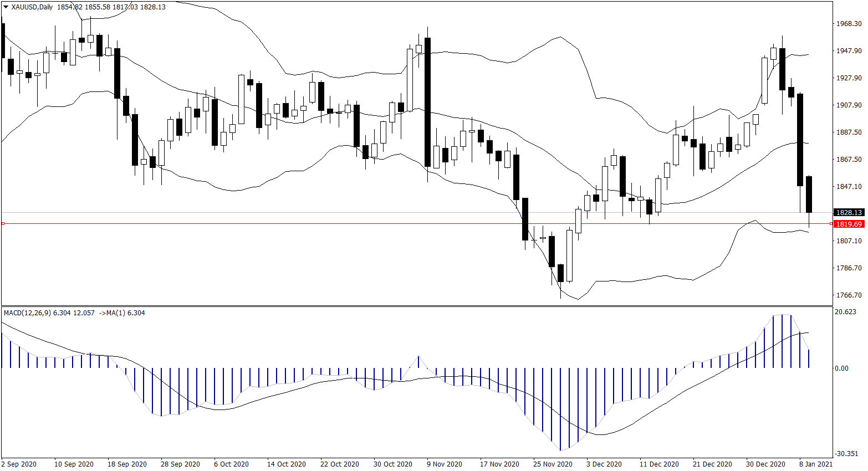Click the 1907.90 price scale label
The width and height of the screenshot is (868, 471).
(x=849, y=105)
